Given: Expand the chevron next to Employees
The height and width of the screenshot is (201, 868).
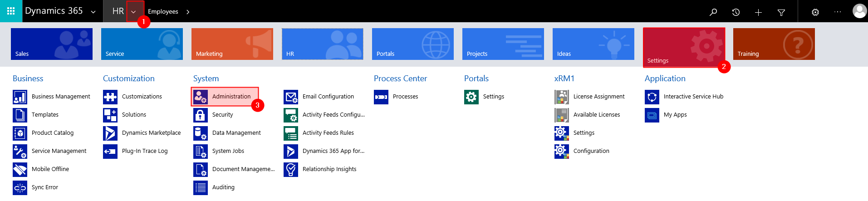Looking at the screenshot, I should (x=188, y=12).
